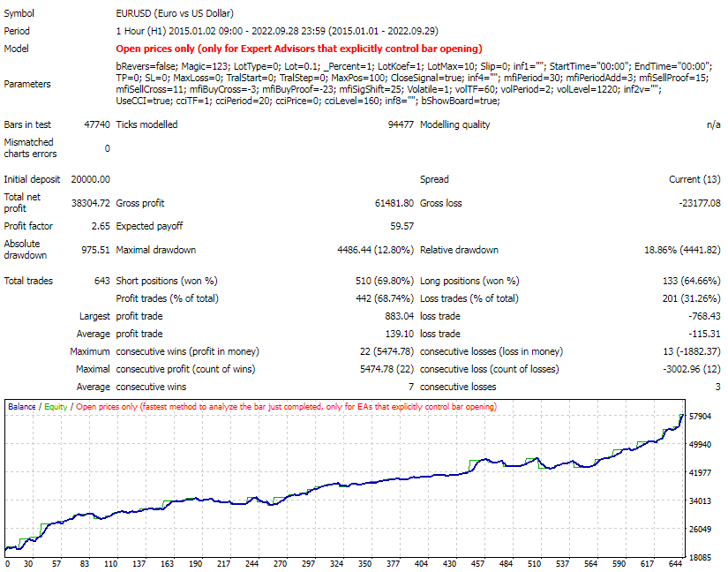Select consecutive wins value 22 (5474.78)
Viewport: 728px width, 572px height.
tap(387, 351)
